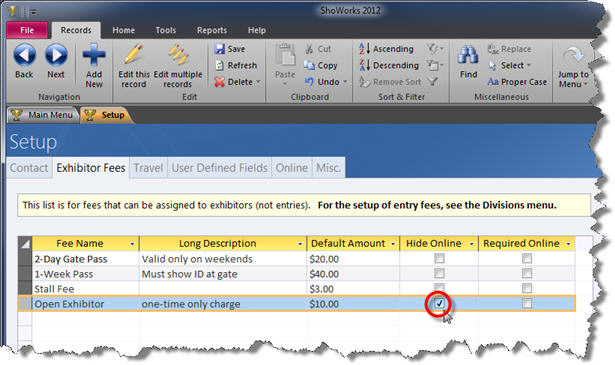
Task: Open the Online setup tab
Action: pyautogui.click(x=291, y=168)
